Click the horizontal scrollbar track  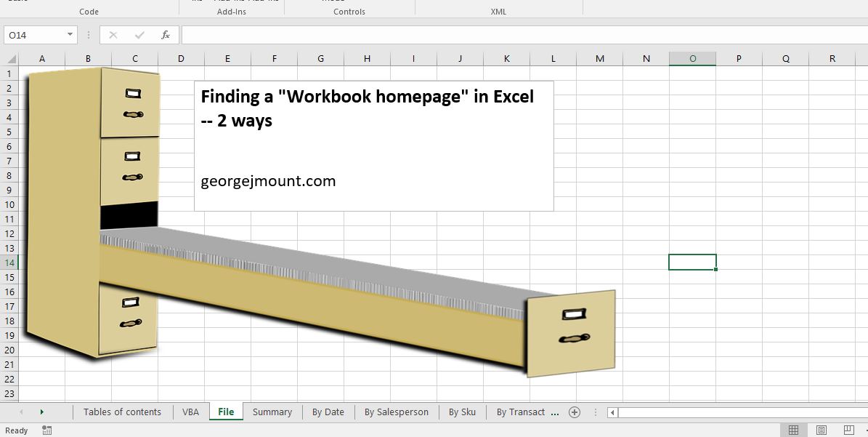(x=742, y=412)
